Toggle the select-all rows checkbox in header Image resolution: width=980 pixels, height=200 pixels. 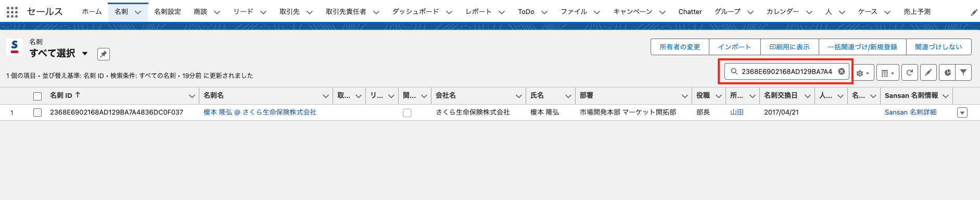point(37,96)
